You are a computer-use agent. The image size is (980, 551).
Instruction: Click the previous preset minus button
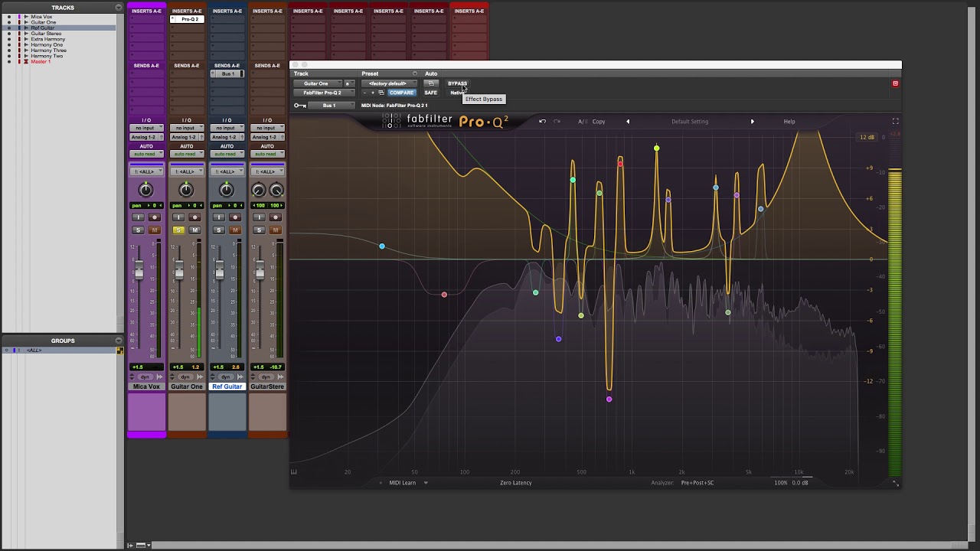pyautogui.click(x=364, y=93)
